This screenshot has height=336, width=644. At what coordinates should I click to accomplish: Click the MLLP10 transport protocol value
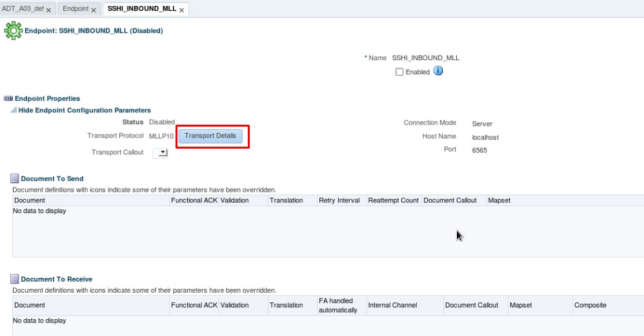[x=161, y=136]
